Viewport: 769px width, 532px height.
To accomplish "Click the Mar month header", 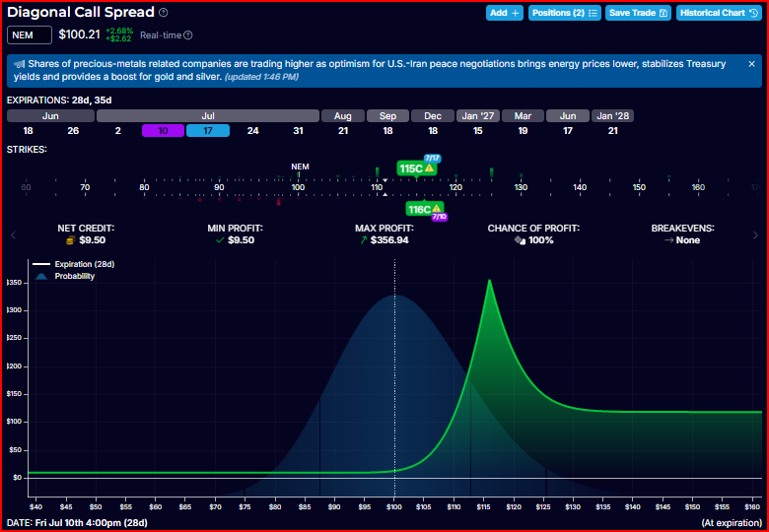I will pyautogui.click(x=523, y=116).
